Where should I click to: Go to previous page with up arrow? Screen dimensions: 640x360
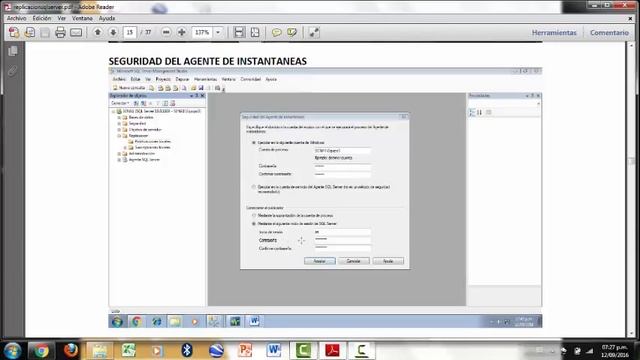click(x=98, y=32)
